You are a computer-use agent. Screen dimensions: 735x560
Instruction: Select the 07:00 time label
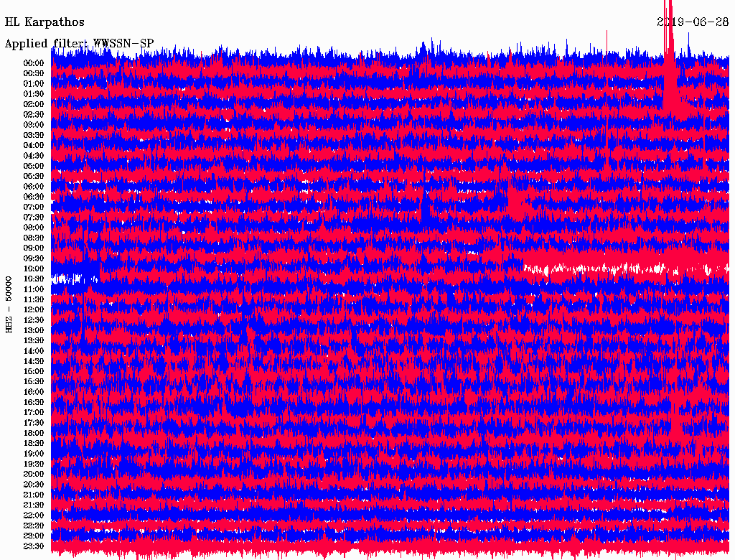click(x=34, y=207)
